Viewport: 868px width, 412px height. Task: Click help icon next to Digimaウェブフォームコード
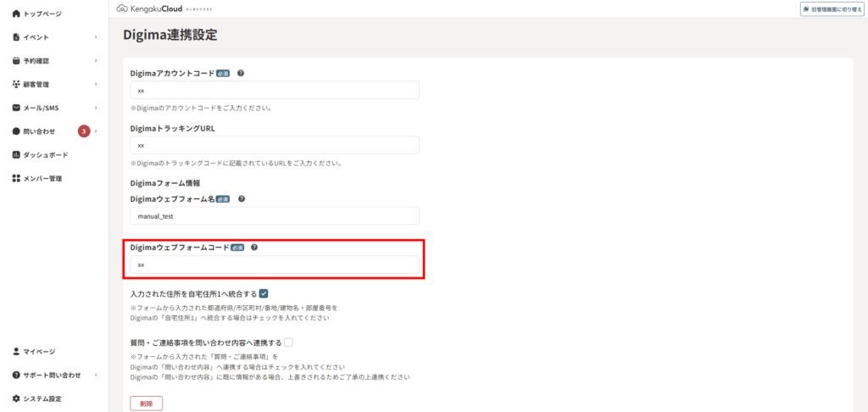coord(254,248)
